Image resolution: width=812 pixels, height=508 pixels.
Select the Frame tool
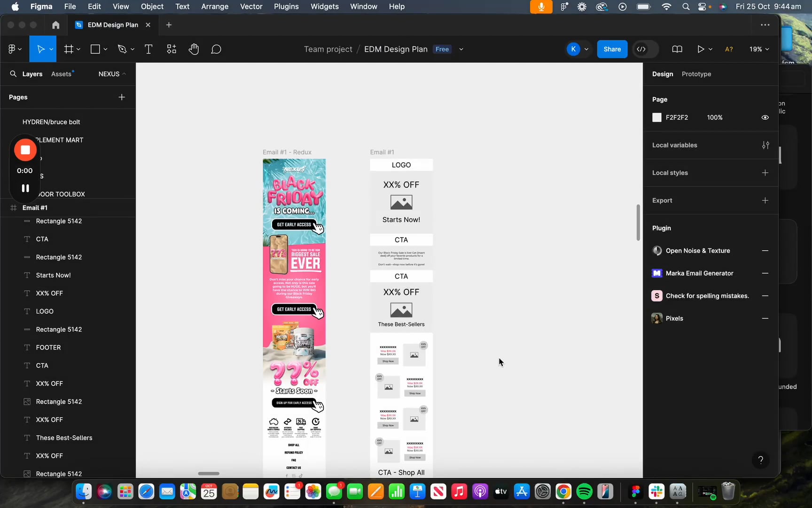coord(69,49)
